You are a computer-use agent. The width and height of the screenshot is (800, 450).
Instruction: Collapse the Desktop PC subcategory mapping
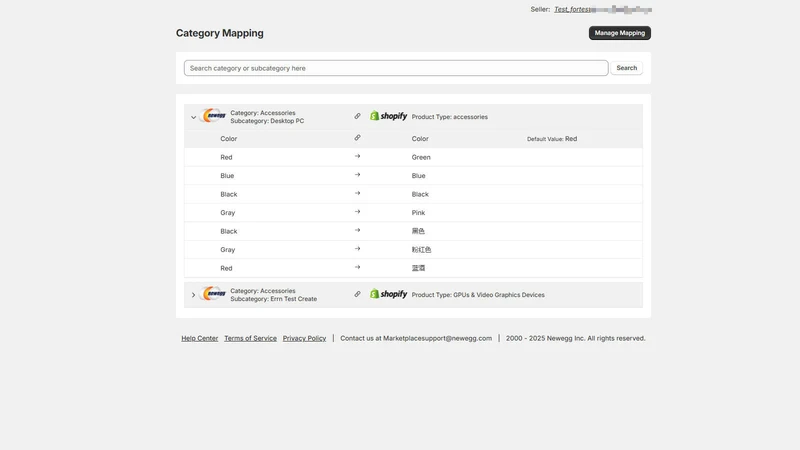pyautogui.click(x=193, y=117)
